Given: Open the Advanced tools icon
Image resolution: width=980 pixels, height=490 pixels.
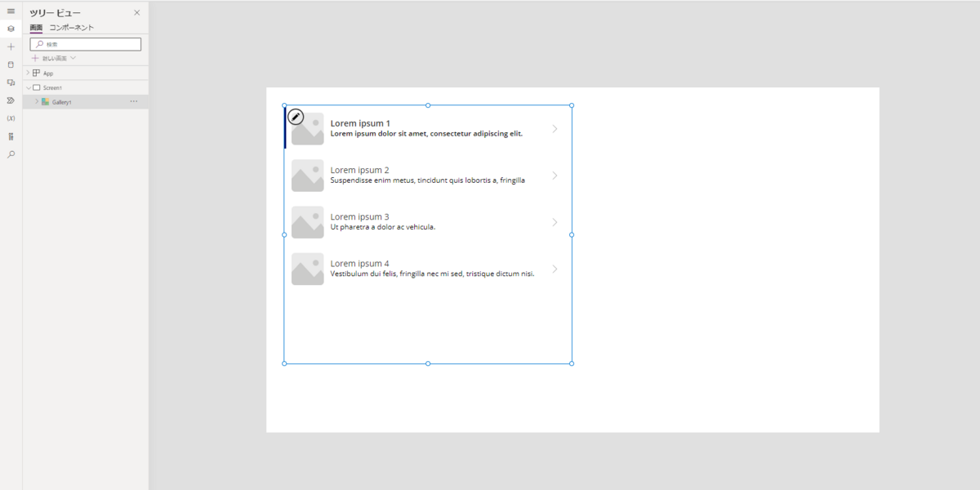Looking at the screenshot, I should pos(11,136).
